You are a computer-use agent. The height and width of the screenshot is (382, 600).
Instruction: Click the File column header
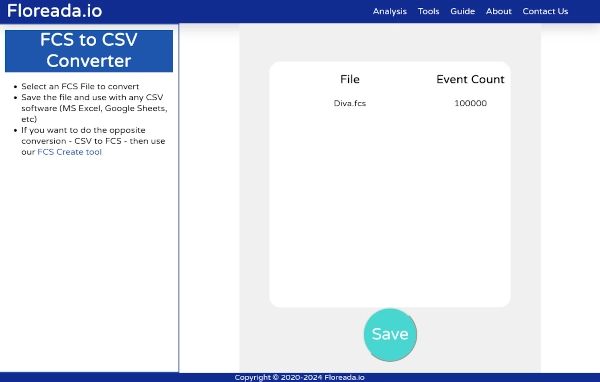click(350, 79)
